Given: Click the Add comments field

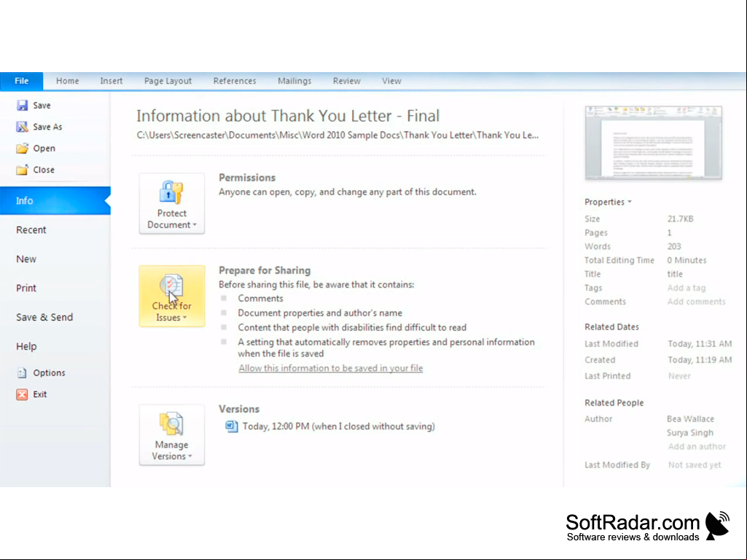Looking at the screenshot, I should coord(697,301).
